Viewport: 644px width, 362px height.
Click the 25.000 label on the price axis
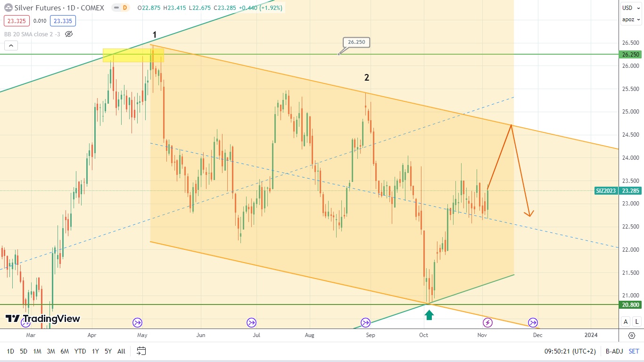click(x=630, y=112)
